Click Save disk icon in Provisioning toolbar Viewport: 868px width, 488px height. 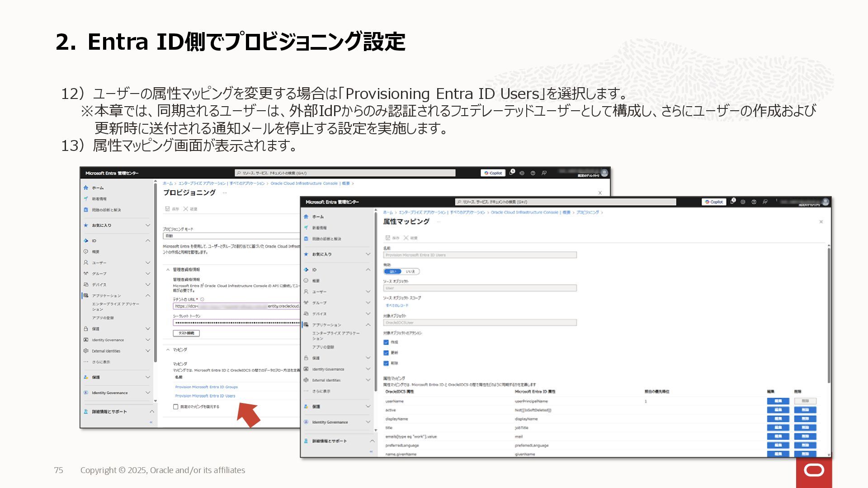(167, 209)
